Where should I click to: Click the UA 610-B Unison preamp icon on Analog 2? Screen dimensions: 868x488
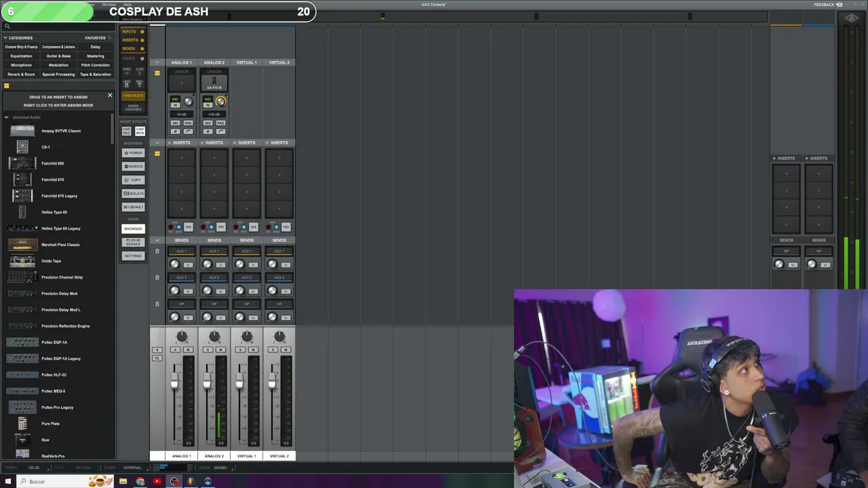(x=214, y=82)
